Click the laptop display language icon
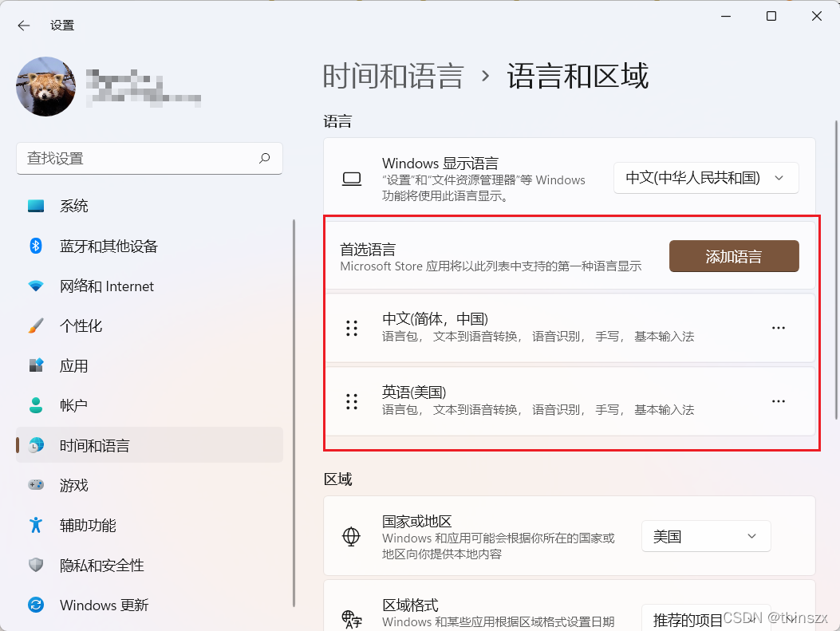 click(x=352, y=179)
